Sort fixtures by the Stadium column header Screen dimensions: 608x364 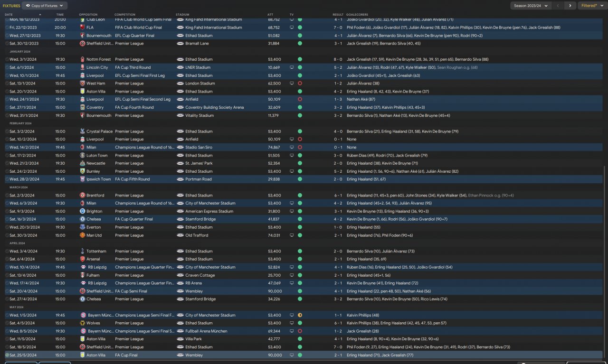coord(182,15)
